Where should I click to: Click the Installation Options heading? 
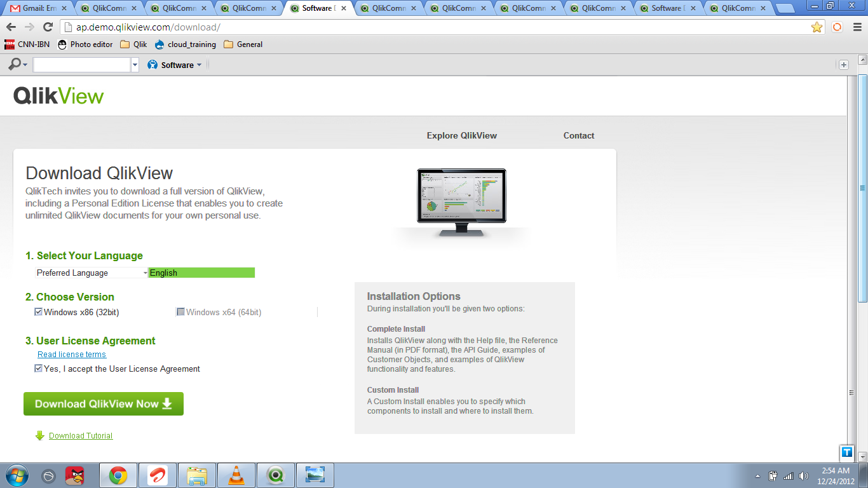(414, 296)
